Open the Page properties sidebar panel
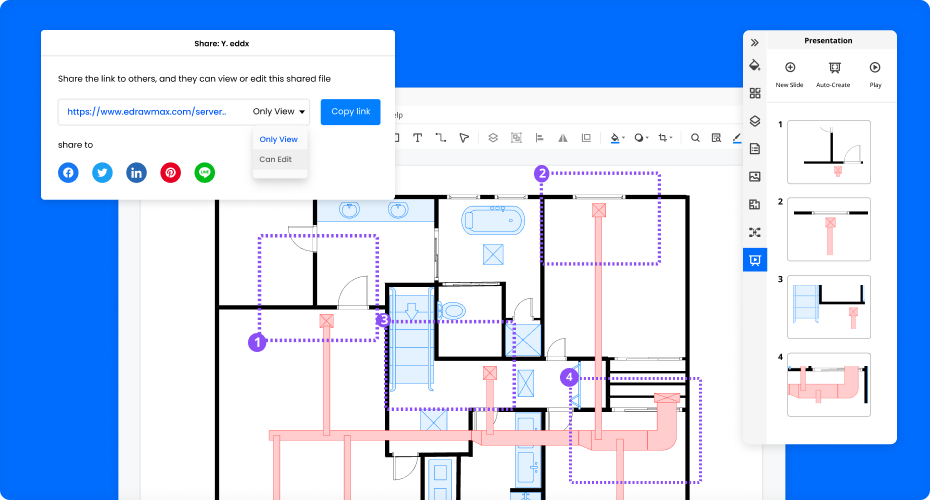This screenshot has width=930, height=500. (x=754, y=149)
